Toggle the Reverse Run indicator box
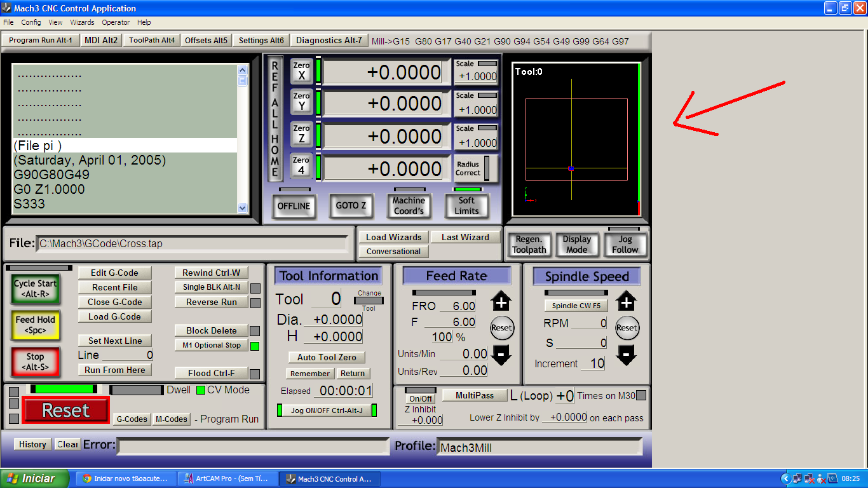This screenshot has width=868, height=488. [x=255, y=302]
